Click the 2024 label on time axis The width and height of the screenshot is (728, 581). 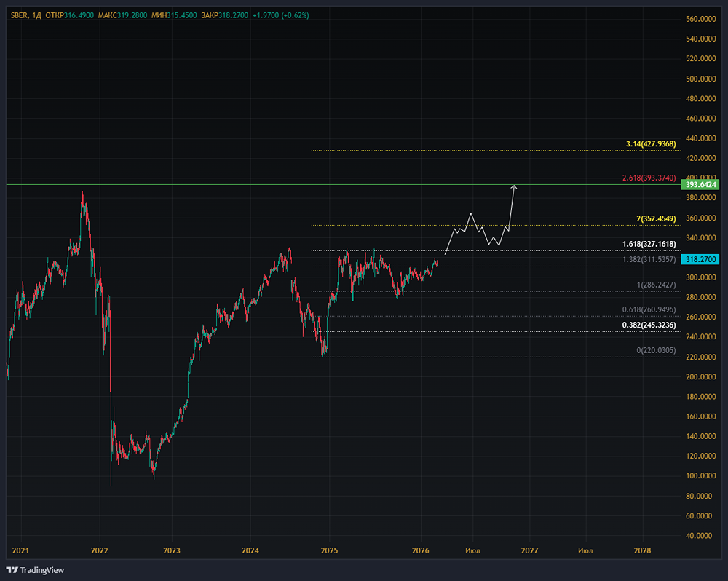pyautogui.click(x=250, y=550)
